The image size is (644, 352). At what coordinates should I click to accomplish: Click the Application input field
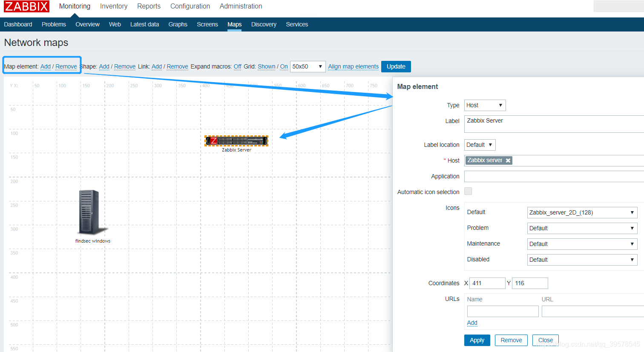[554, 176]
